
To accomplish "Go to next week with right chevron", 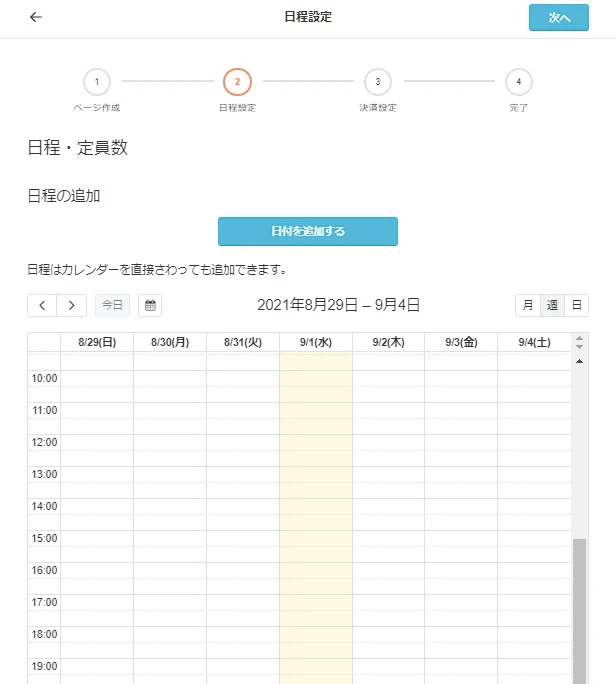I will click(71, 306).
